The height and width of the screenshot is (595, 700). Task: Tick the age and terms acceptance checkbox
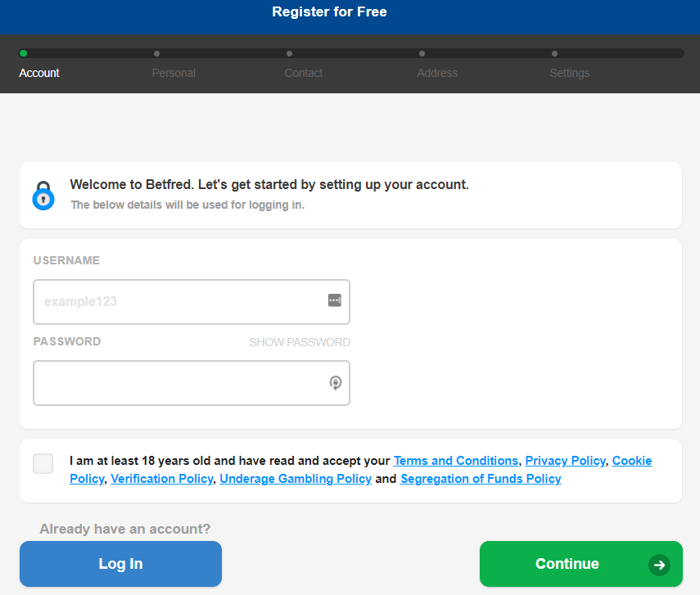43,463
